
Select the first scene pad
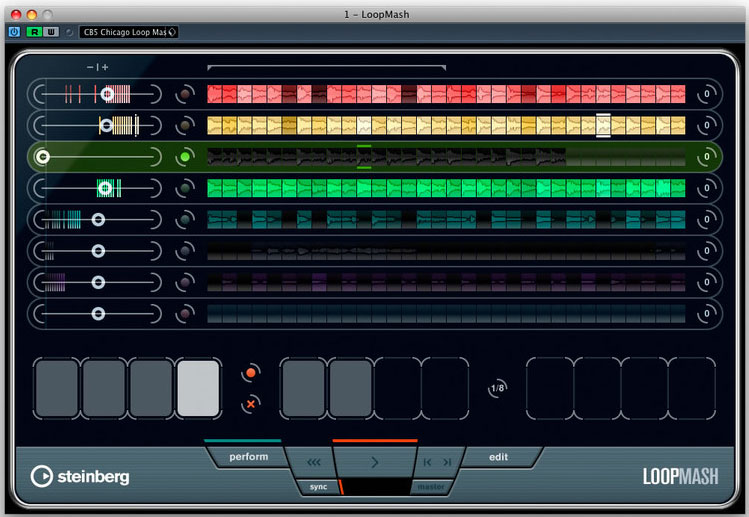57,388
